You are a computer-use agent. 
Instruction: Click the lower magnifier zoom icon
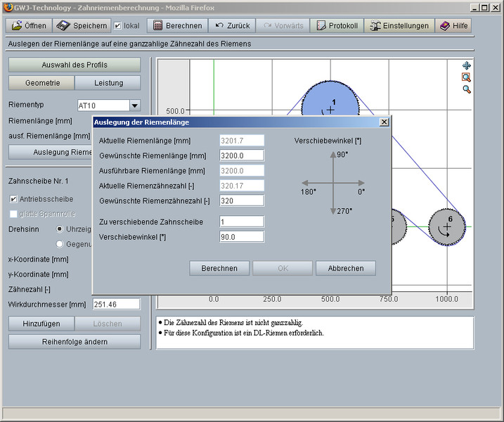click(x=466, y=89)
